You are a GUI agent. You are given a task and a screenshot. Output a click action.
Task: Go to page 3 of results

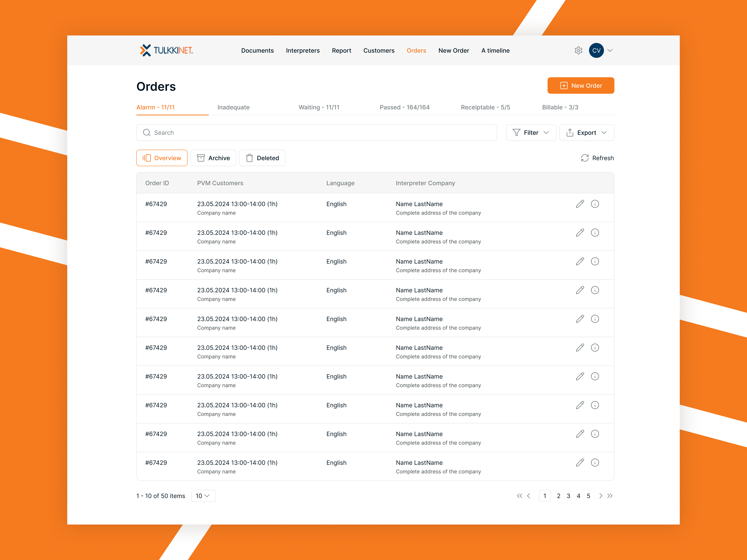pyautogui.click(x=568, y=496)
